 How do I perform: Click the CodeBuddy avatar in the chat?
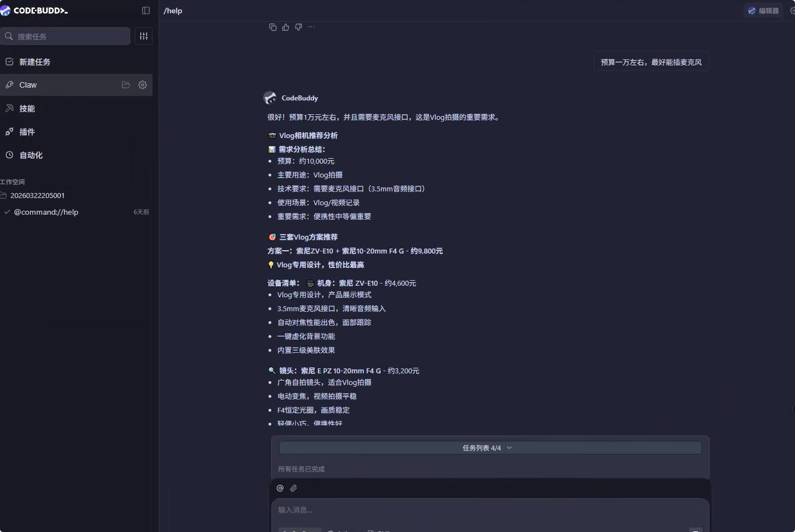pos(270,98)
